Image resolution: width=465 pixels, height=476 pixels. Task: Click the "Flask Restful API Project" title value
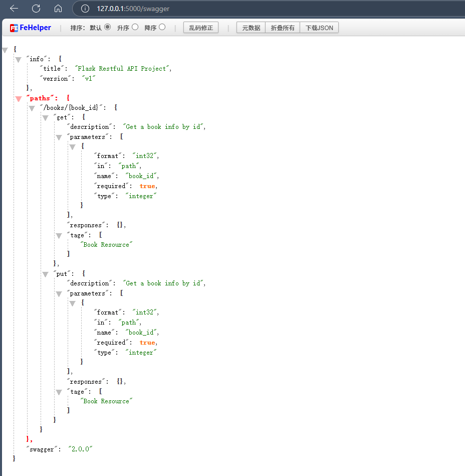tap(122, 69)
